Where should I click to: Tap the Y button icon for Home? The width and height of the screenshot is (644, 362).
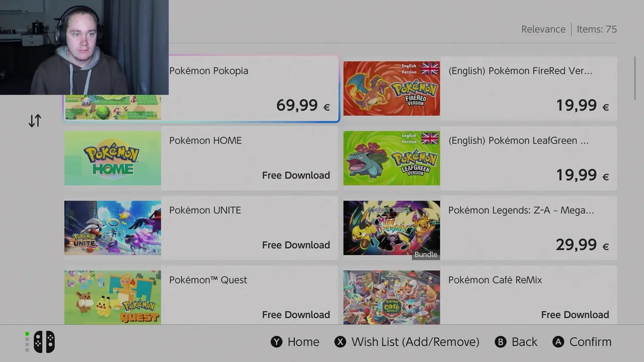(277, 342)
